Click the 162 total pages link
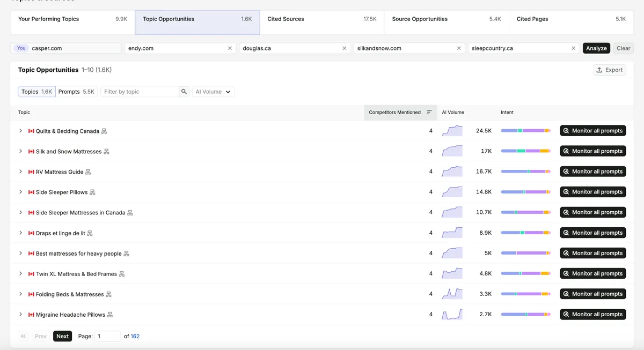 (x=135, y=336)
